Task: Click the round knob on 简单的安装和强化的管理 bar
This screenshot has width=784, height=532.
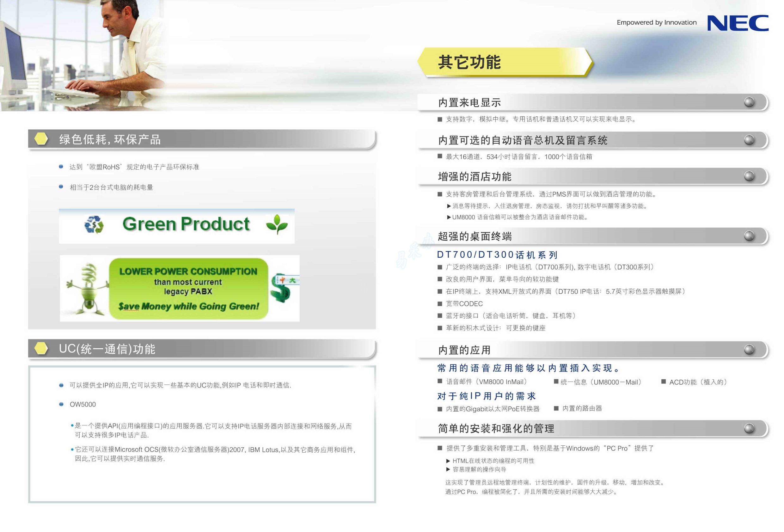Action: [749, 428]
